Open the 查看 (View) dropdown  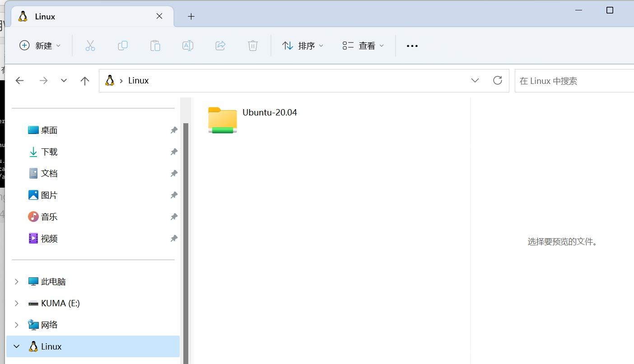[x=363, y=46]
